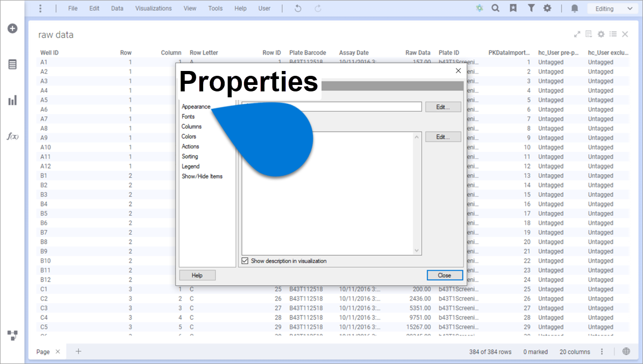The height and width of the screenshot is (364, 643).
Task: Click the Redo arrow icon
Action: pyautogui.click(x=318, y=8)
